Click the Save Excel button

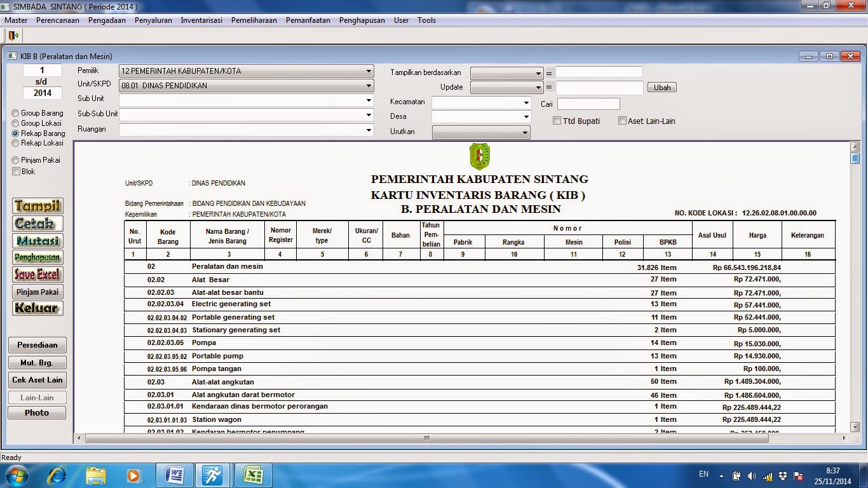pyautogui.click(x=37, y=274)
